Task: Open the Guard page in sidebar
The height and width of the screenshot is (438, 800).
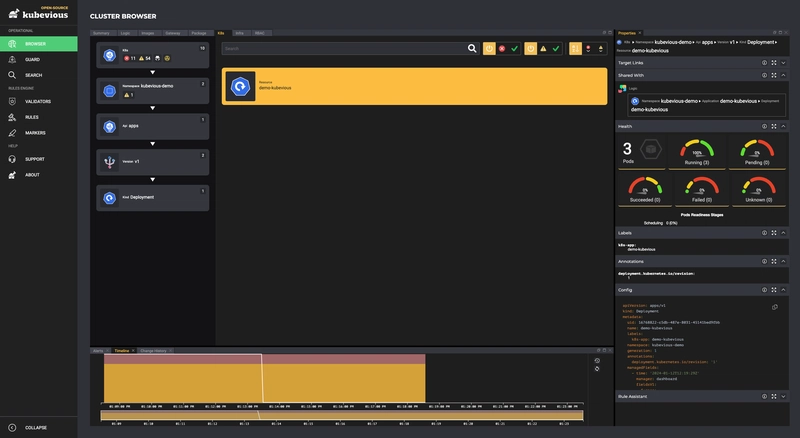Action: point(33,60)
